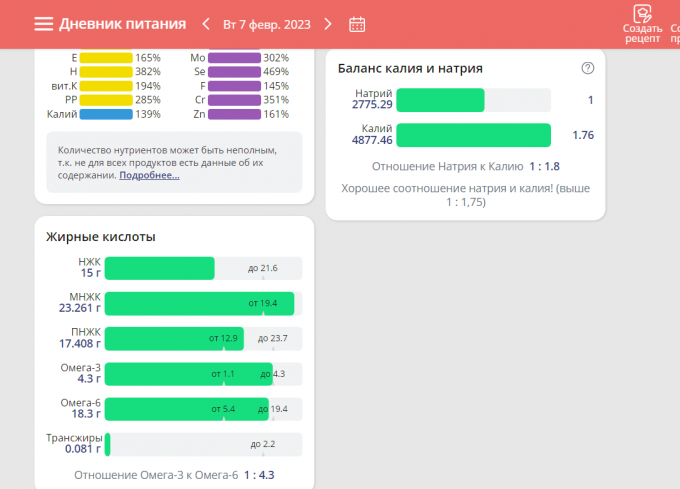Open help icon for Баланс калия и натрия
Image resolution: width=680 pixels, height=489 pixels.
click(587, 68)
